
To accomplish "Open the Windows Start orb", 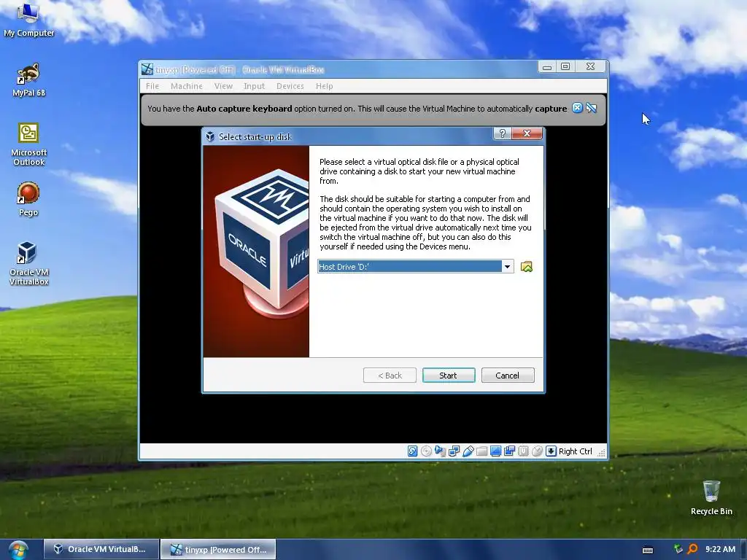I will click(x=18, y=550).
